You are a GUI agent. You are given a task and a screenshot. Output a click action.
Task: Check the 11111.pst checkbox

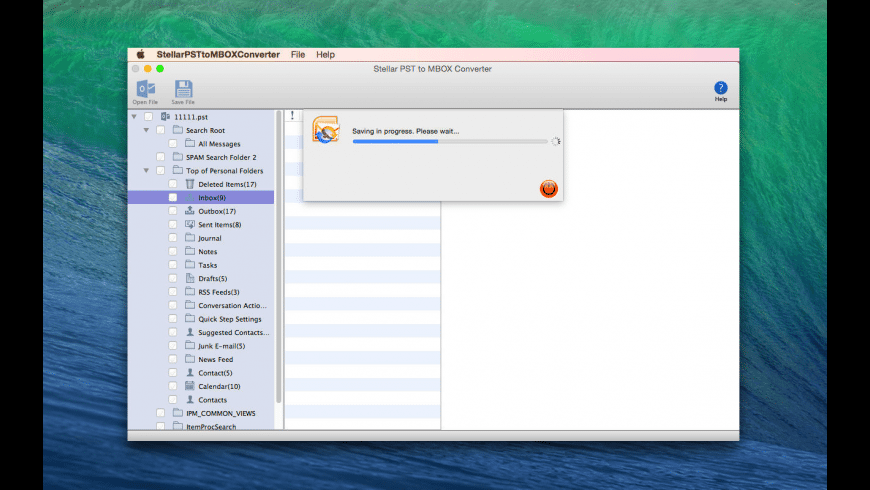[148, 117]
